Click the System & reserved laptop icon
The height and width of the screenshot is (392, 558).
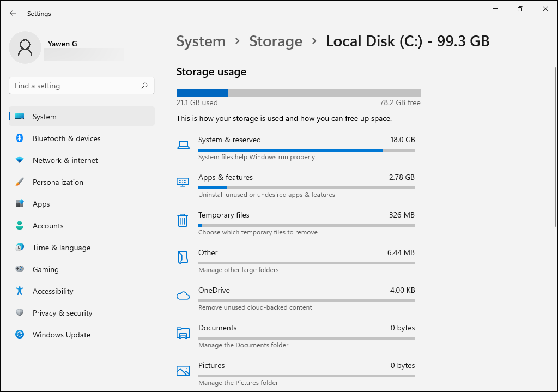pos(183,145)
